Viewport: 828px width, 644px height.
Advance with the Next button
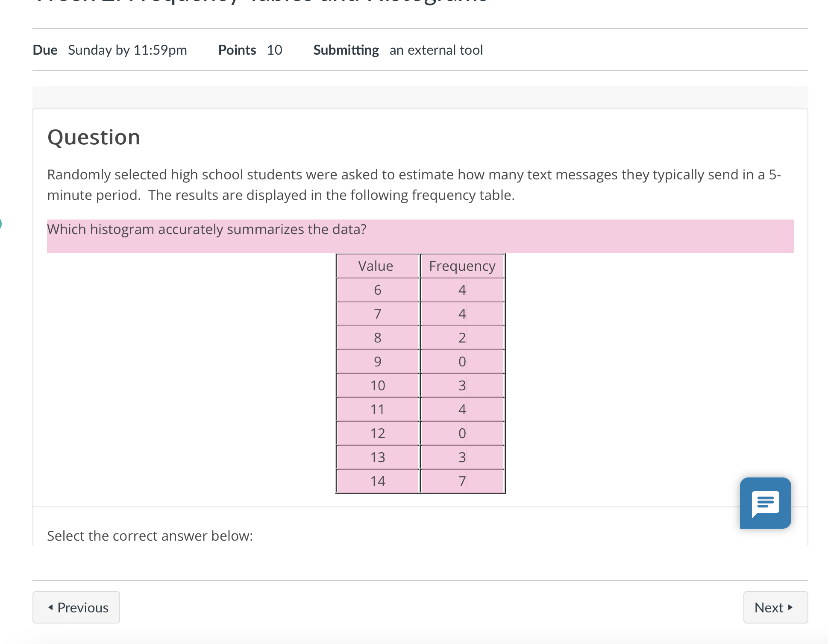tap(775, 607)
